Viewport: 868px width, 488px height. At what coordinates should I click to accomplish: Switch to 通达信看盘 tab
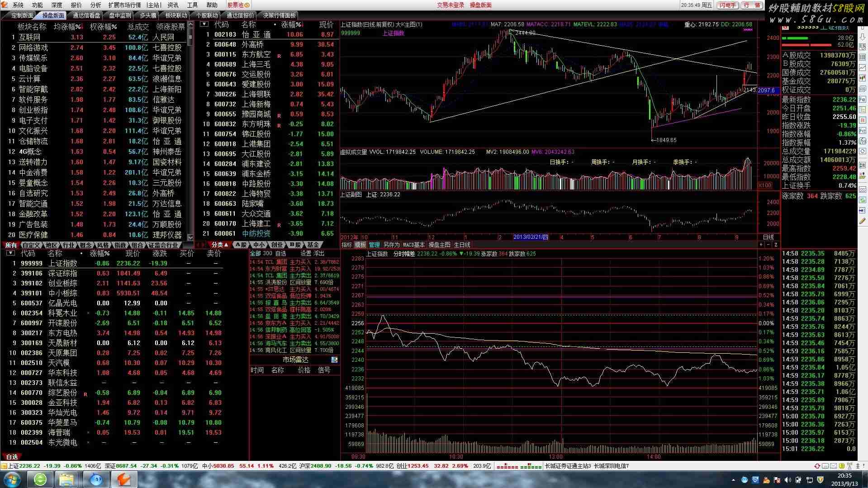86,15
